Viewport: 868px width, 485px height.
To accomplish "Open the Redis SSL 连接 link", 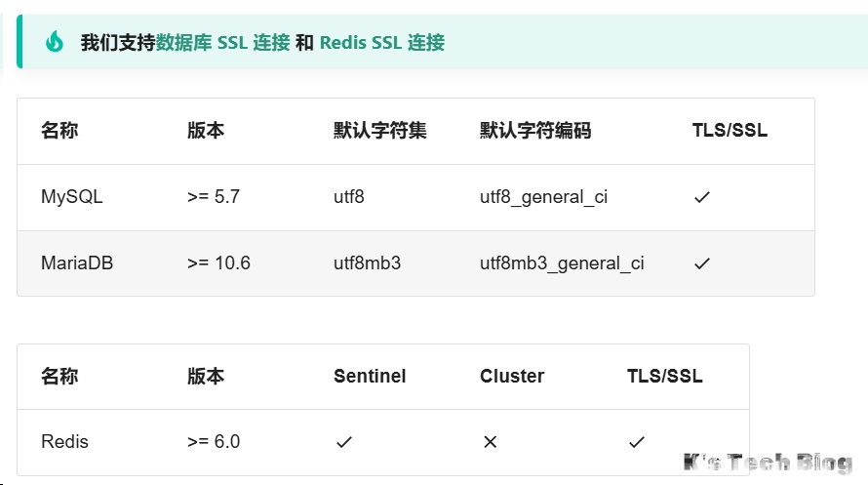I will 381,42.
